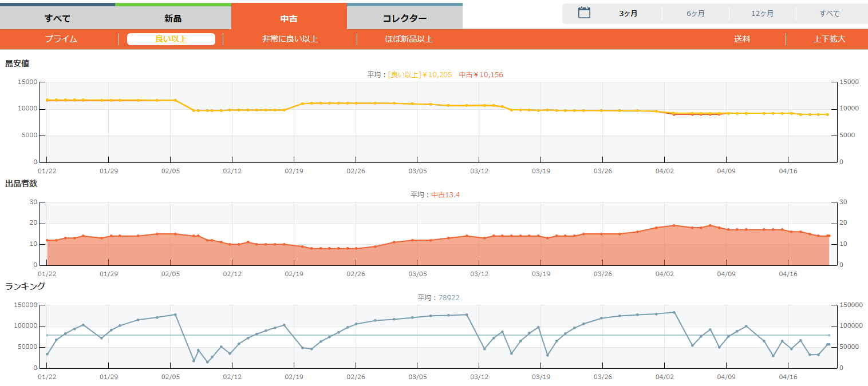Click the ranking average 78922 label
This screenshot has height=386, width=868.
(x=449, y=298)
